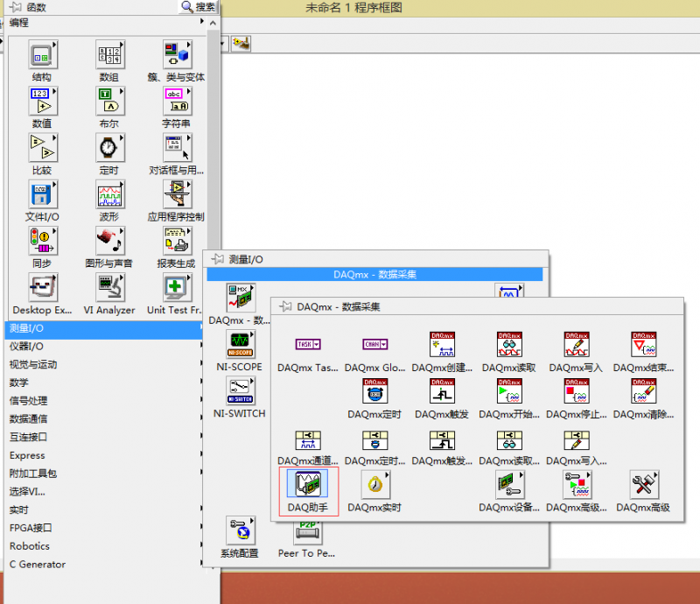Select the 测量I/O category

(x=104, y=328)
